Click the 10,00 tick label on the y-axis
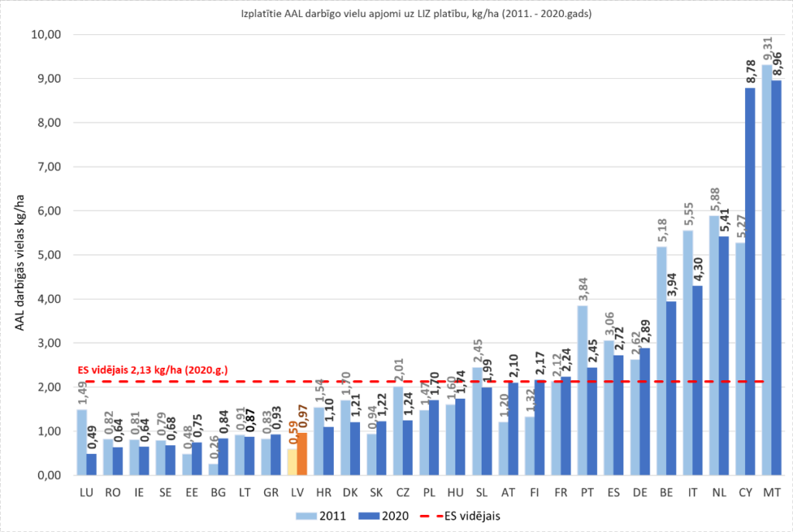This screenshot has height=532, width=793. [x=45, y=35]
